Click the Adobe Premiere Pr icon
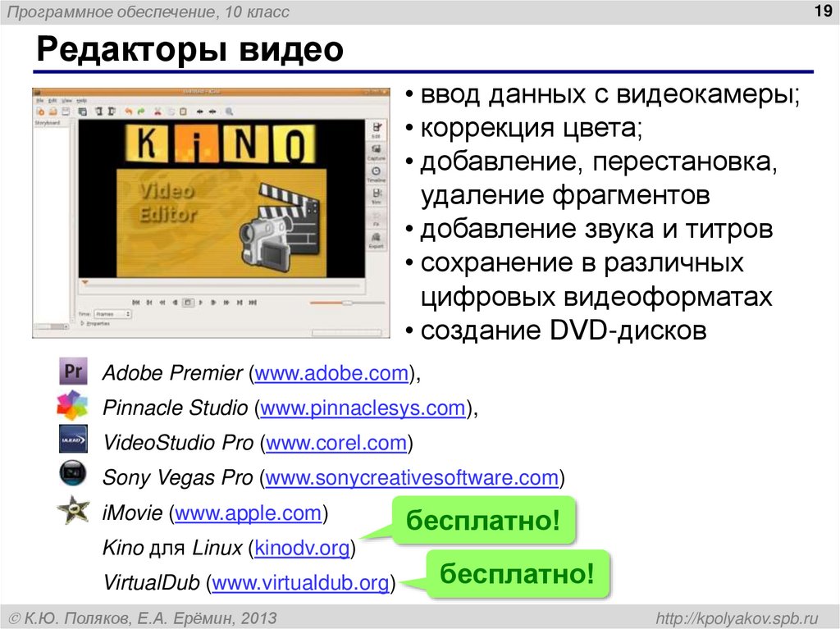Screen dimensions: 840x629 coord(72,371)
